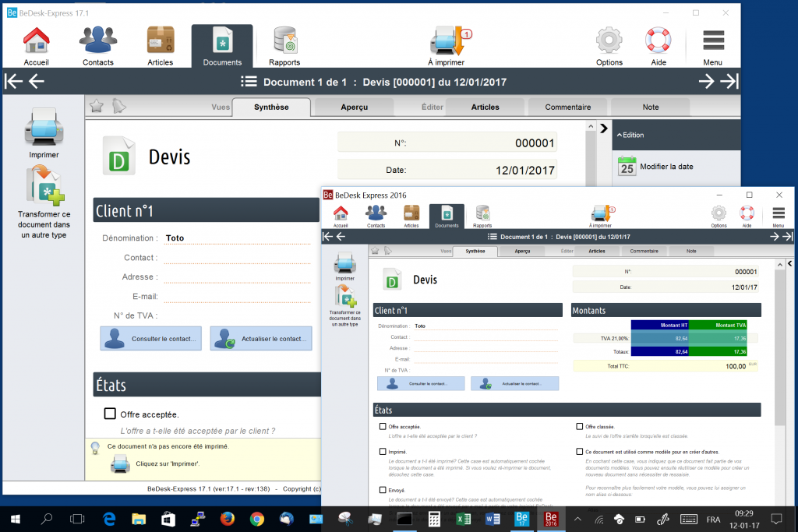
Task: Open Contacts in BeDesk Express 2016 window
Action: 376,217
